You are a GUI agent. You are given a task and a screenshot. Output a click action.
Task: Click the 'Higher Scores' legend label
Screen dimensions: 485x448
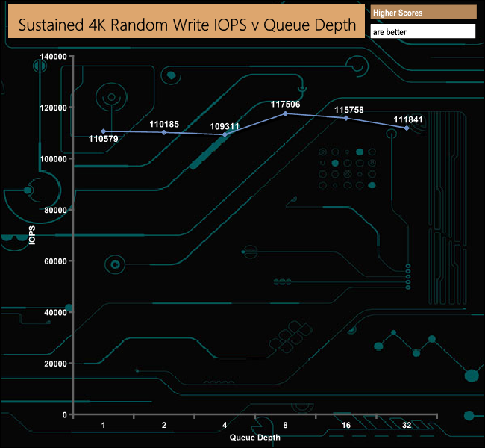398,13
